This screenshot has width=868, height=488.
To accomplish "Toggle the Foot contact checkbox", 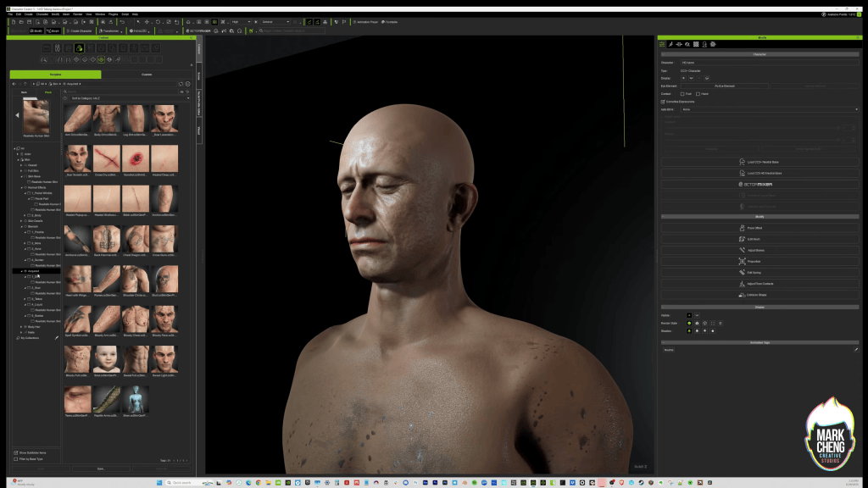I will [x=682, y=94].
